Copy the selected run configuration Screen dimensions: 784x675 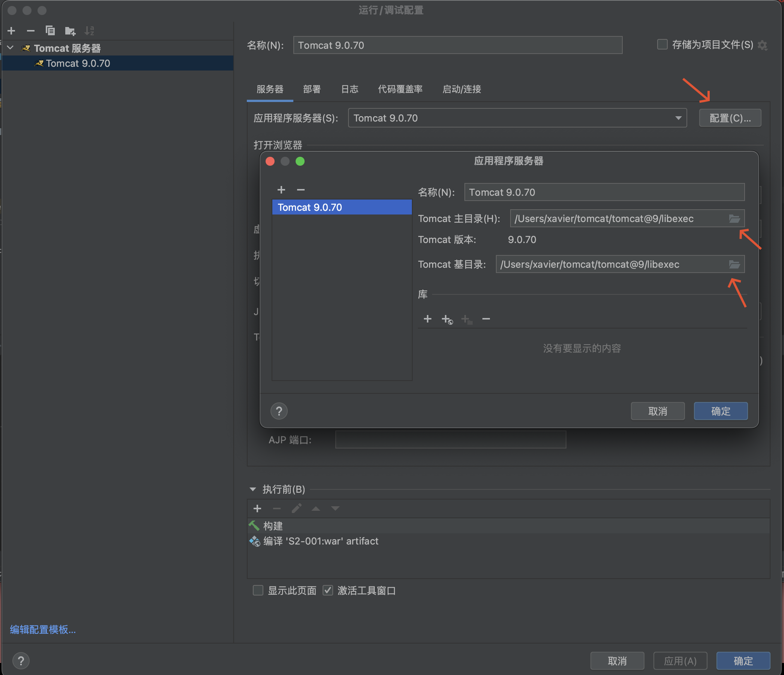[x=50, y=31]
